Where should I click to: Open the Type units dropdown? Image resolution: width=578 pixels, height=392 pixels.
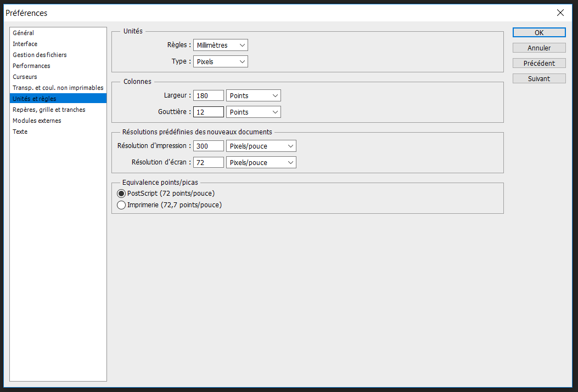pyautogui.click(x=220, y=62)
